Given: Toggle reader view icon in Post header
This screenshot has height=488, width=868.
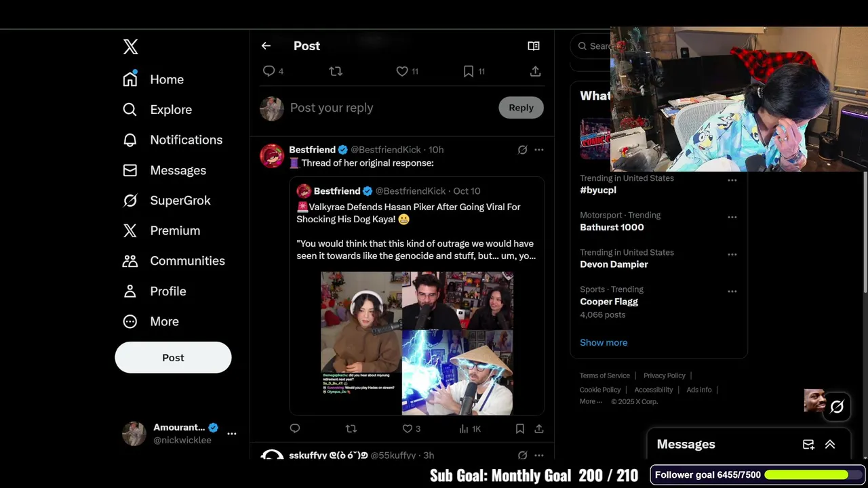Looking at the screenshot, I should click(x=534, y=46).
